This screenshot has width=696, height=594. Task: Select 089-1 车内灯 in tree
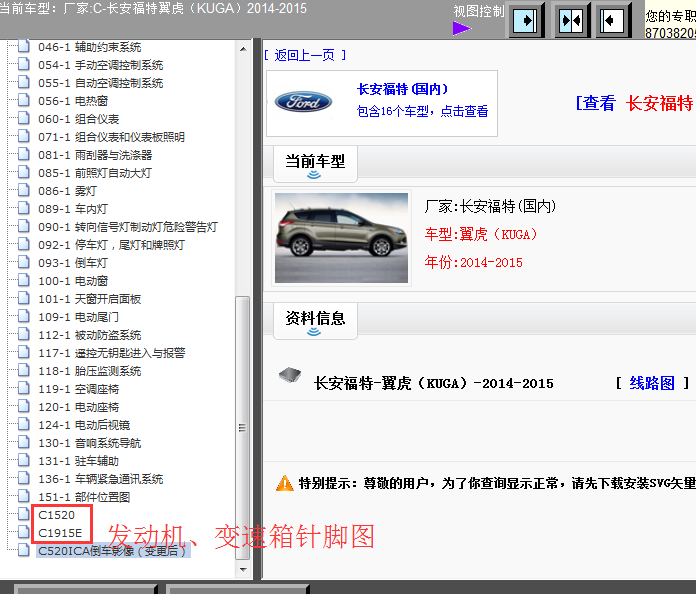click(x=73, y=209)
